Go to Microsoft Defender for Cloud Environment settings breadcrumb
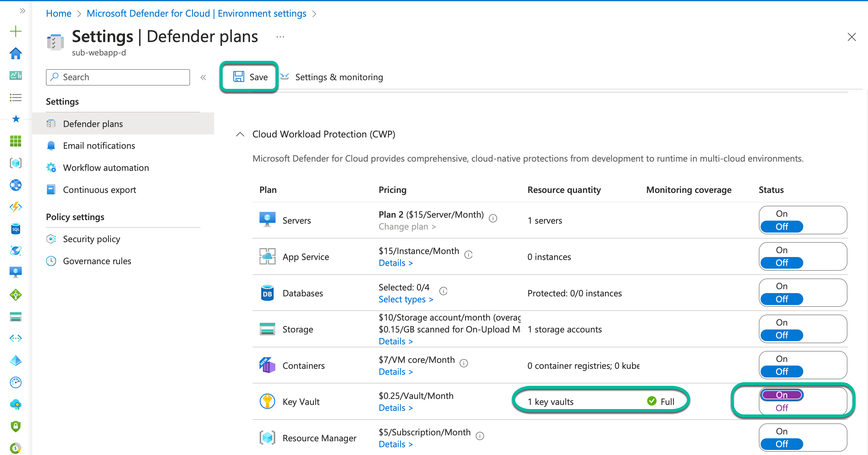Screen dimensions: 868x455 click(196, 13)
